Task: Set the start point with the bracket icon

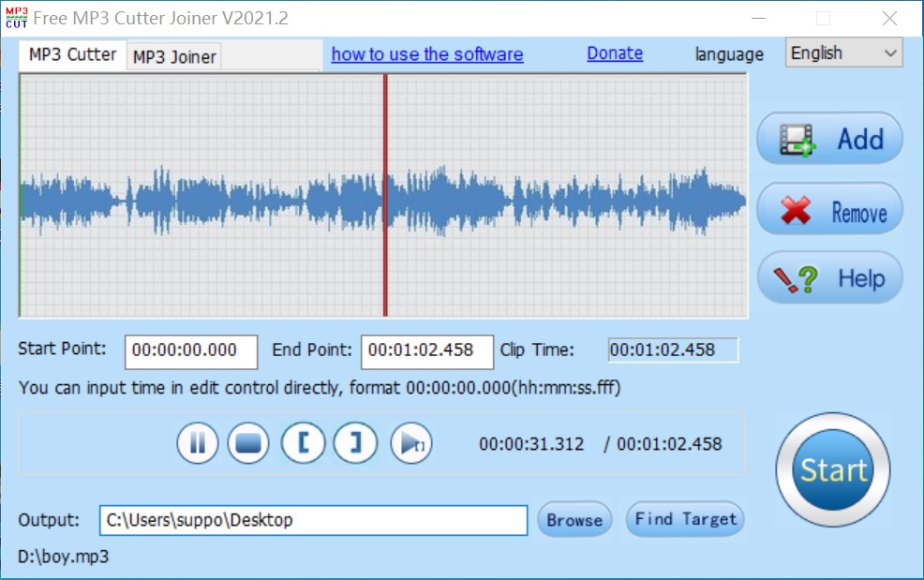Action: coord(302,442)
